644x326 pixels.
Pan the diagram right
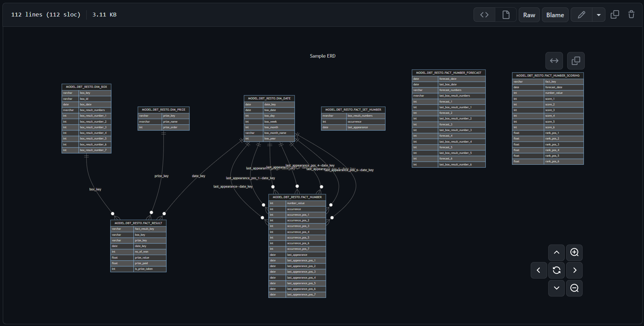coord(574,270)
